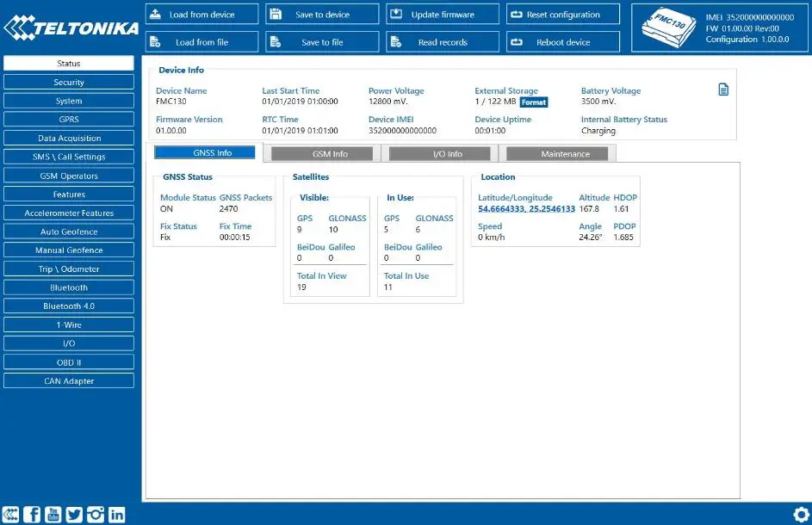Viewport: 812px width, 525px height.
Task: Click Load from device
Action: [x=201, y=14]
